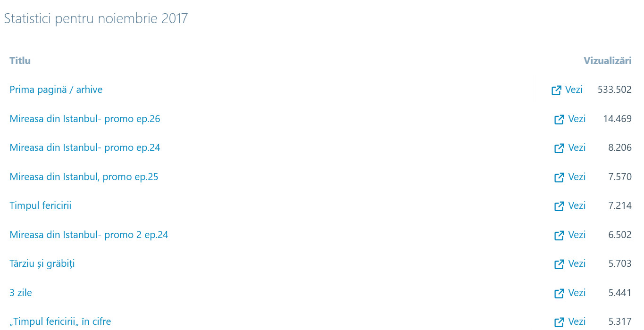This screenshot has width=644, height=330.
Task: Click external link icon for 3 zile row
Action: click(559, 293)
